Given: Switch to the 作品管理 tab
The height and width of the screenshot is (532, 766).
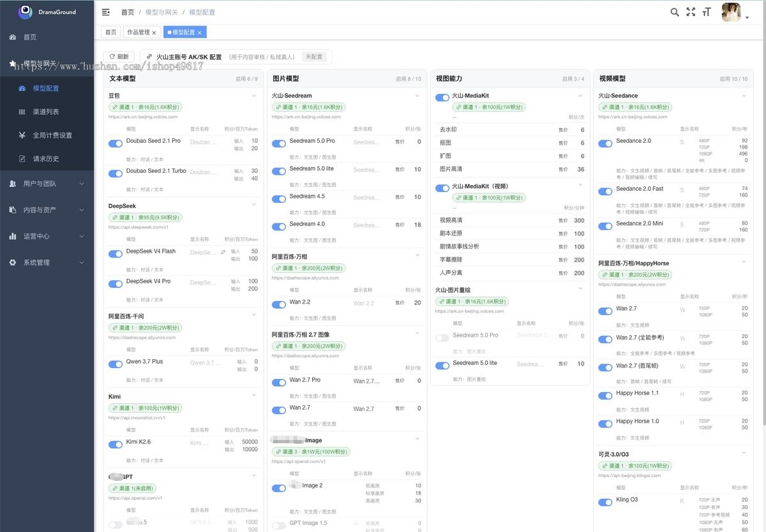Looking at the screenshot, I should [x=142, y=33].
